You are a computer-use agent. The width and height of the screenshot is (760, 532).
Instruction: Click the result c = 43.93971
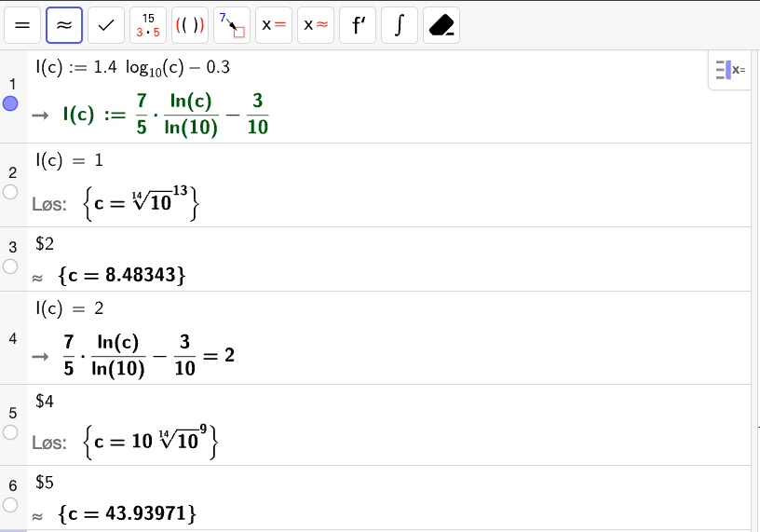coord(126,513)
